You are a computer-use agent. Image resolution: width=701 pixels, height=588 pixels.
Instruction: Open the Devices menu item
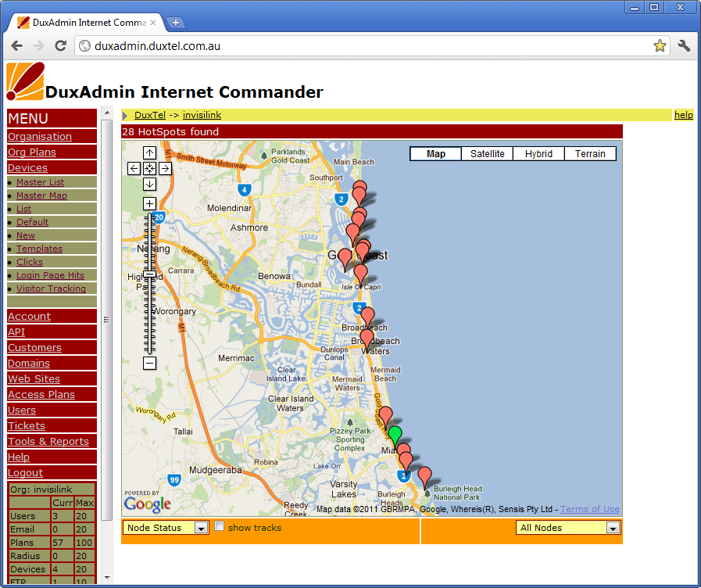coord(27,167)
